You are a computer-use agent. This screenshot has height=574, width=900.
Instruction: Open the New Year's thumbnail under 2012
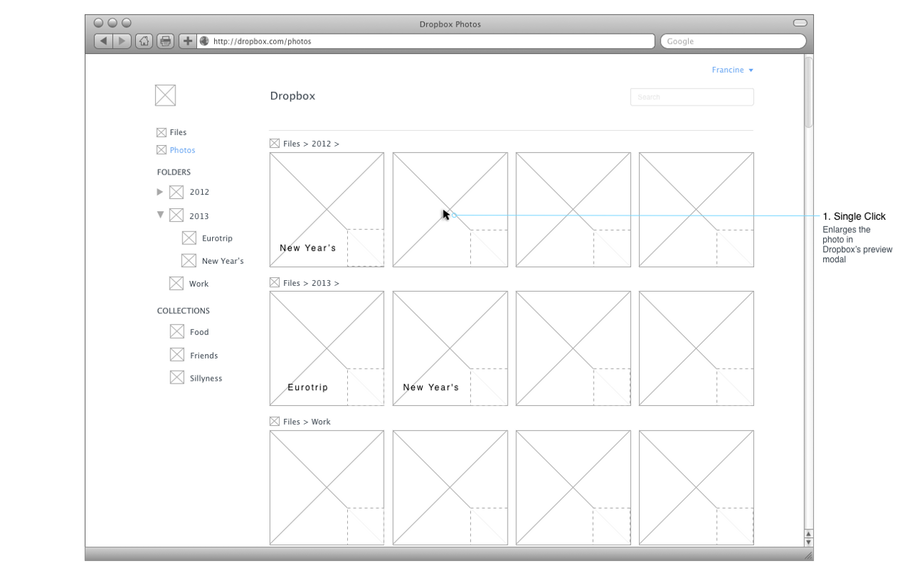[x=327, y=210]
